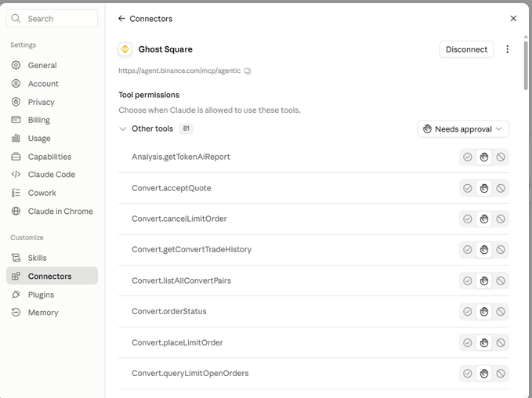Copy the Ghost Square connector URL
The height and width of the screenshot is (398, 532).
[248, 71]
